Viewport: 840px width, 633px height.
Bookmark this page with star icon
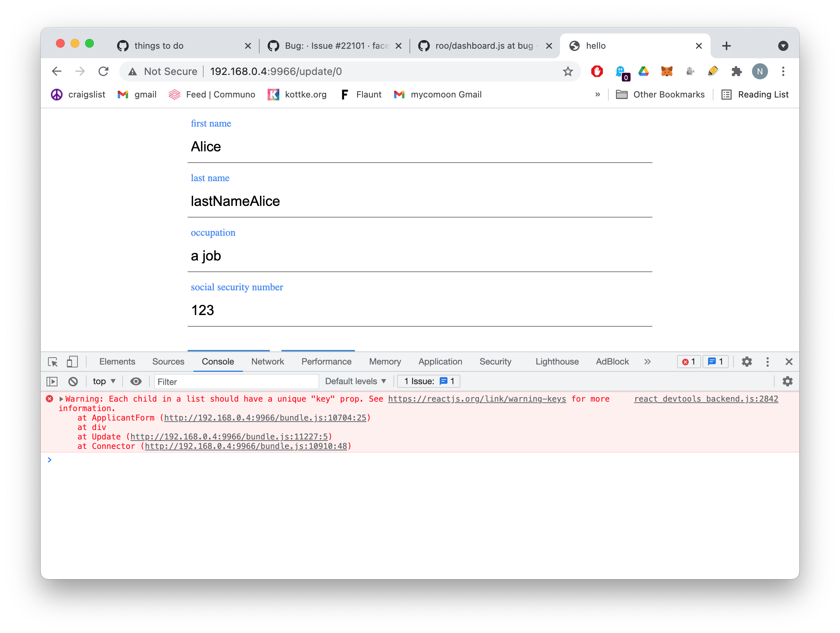567,71
